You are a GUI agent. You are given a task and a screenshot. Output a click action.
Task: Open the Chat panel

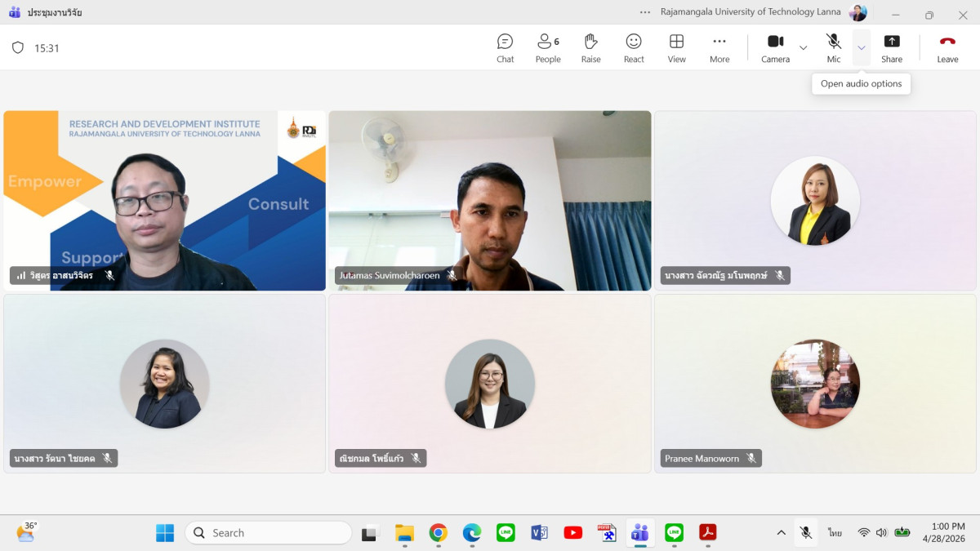(505, 47)
